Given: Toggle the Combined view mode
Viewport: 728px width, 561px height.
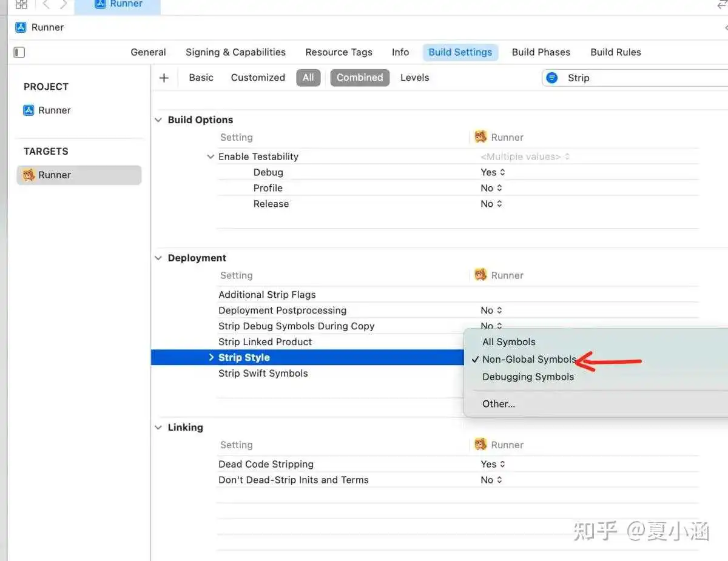Looking at the screenshot, I should (360, 78).
